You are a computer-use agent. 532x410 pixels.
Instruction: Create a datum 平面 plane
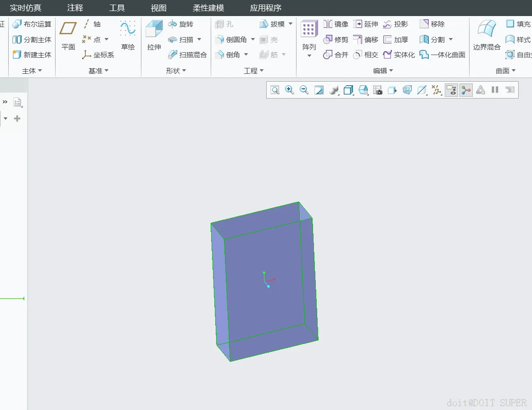tap(68, 35)
